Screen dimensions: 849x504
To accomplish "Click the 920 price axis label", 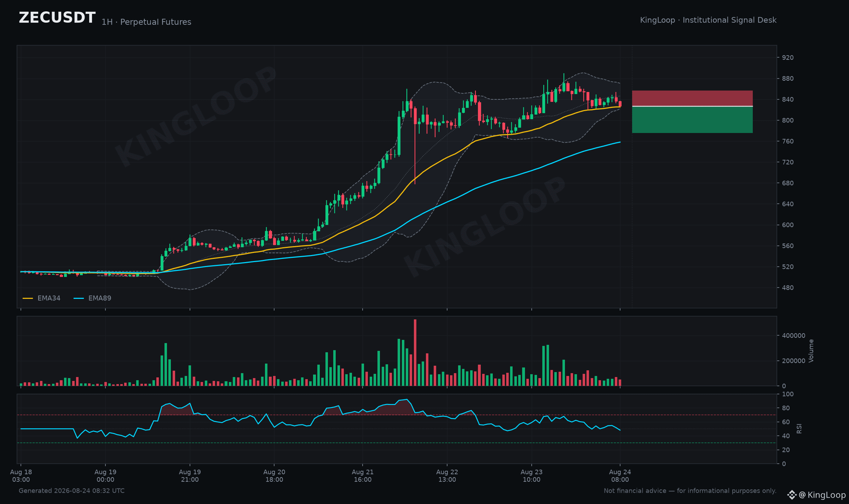I will click(788, 58).
